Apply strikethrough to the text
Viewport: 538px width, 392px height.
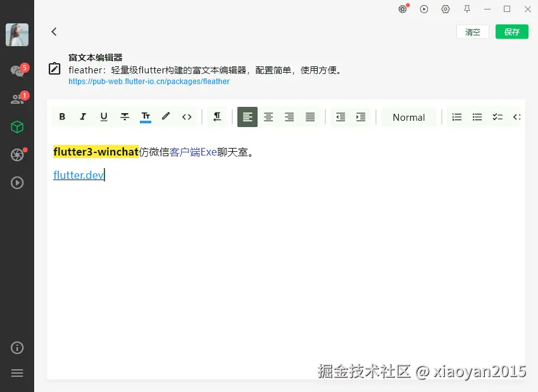pyautogui.click(x=125, y=116)
